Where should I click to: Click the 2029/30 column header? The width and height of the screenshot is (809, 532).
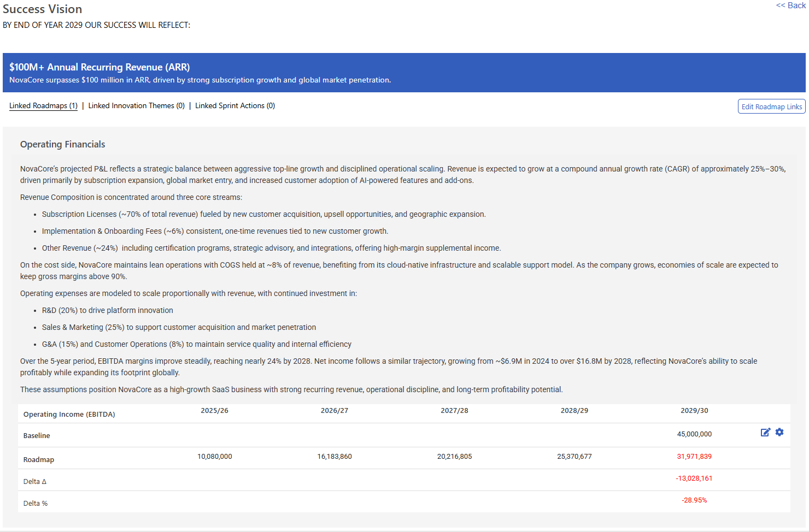click(694, 411)
